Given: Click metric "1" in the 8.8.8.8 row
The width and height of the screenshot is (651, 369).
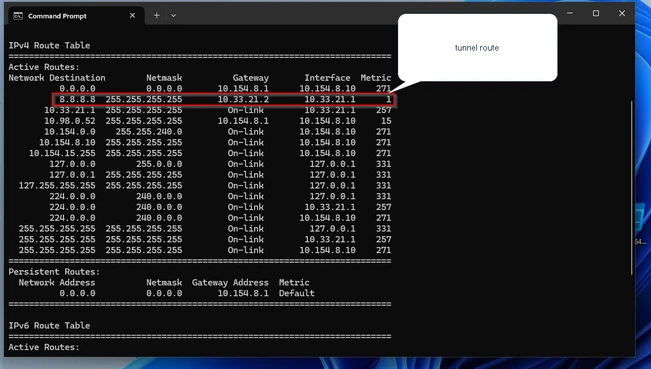Looking at the screenshot, I should click(x=389, y=99).
